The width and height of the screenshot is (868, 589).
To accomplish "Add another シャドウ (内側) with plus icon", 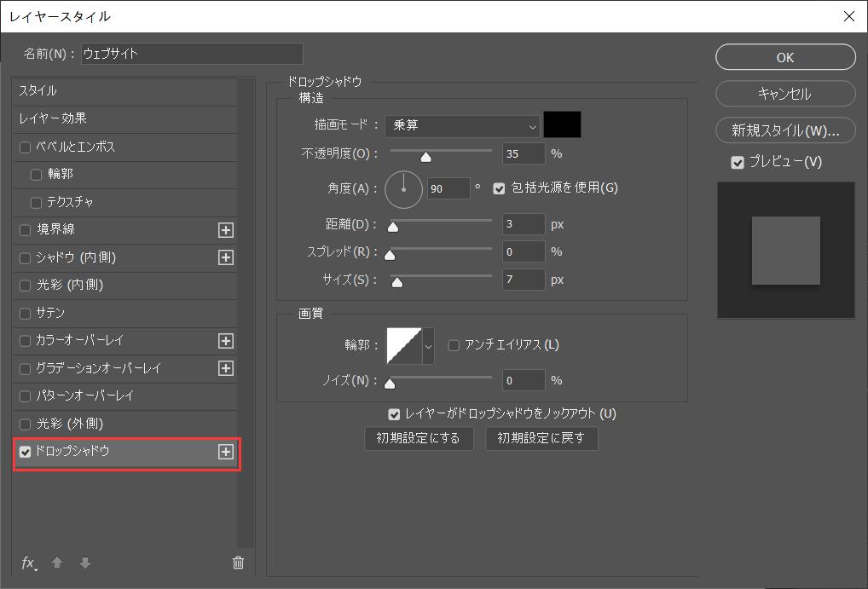I will pyautogui.click(x=226, y=257).
